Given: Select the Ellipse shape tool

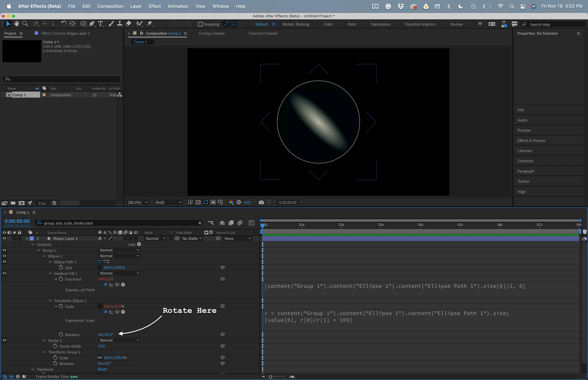Looking at the screenshot, I should tap(83, 24).
